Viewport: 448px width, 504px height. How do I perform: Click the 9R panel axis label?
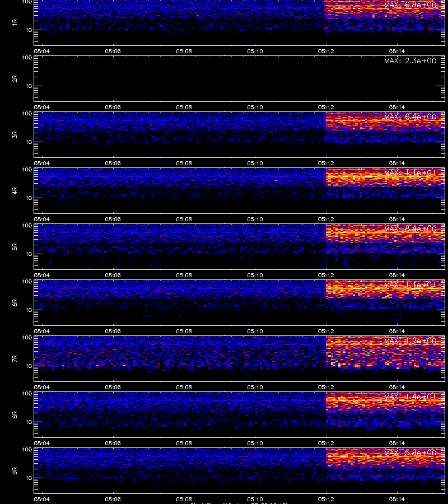pos(15,470)
